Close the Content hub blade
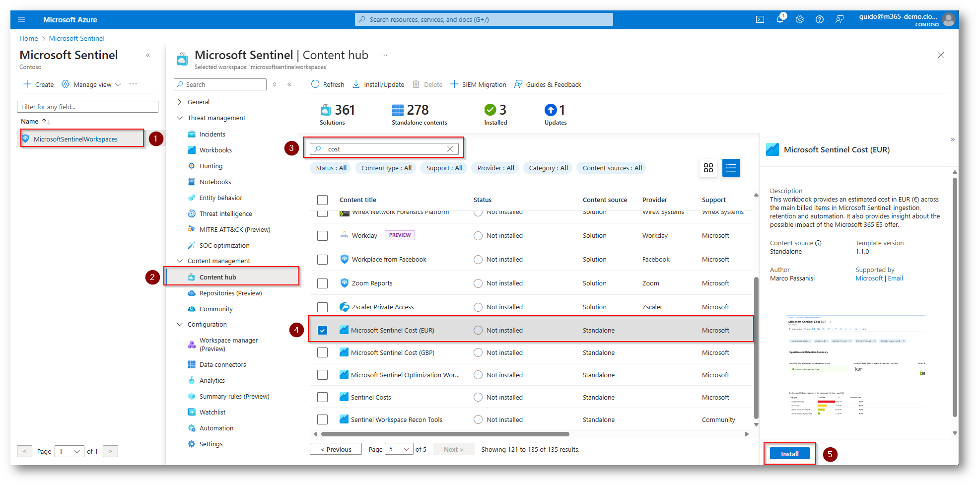This screenshot has width=980, height=486. tap(941, 55)
